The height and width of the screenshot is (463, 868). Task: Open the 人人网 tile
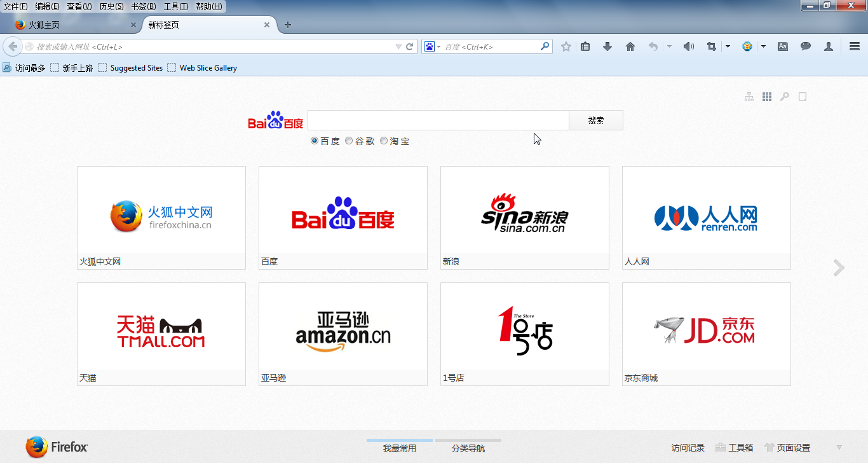[x=707, y=218]
